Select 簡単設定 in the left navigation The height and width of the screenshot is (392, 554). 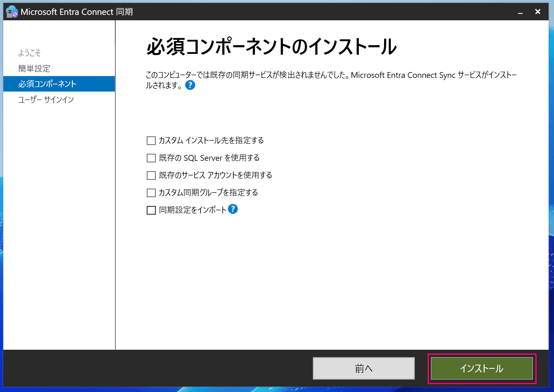(34, 68)
